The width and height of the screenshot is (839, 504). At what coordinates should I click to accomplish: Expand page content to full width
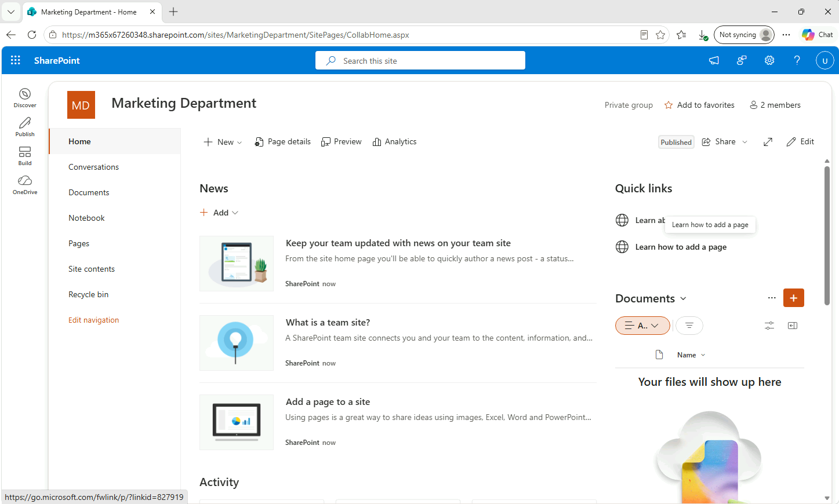[768, 142]
